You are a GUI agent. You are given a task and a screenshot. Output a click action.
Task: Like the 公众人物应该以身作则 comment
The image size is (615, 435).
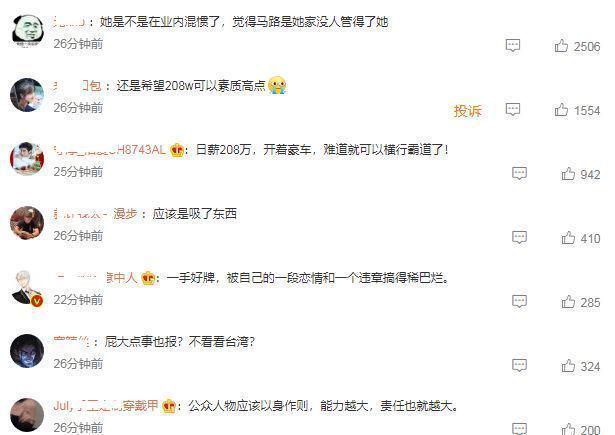tap(568, 429)
